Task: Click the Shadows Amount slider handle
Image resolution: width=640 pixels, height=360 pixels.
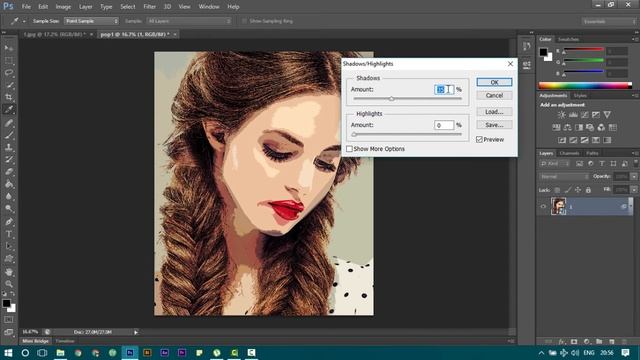Action: click(x=391, y=99)
